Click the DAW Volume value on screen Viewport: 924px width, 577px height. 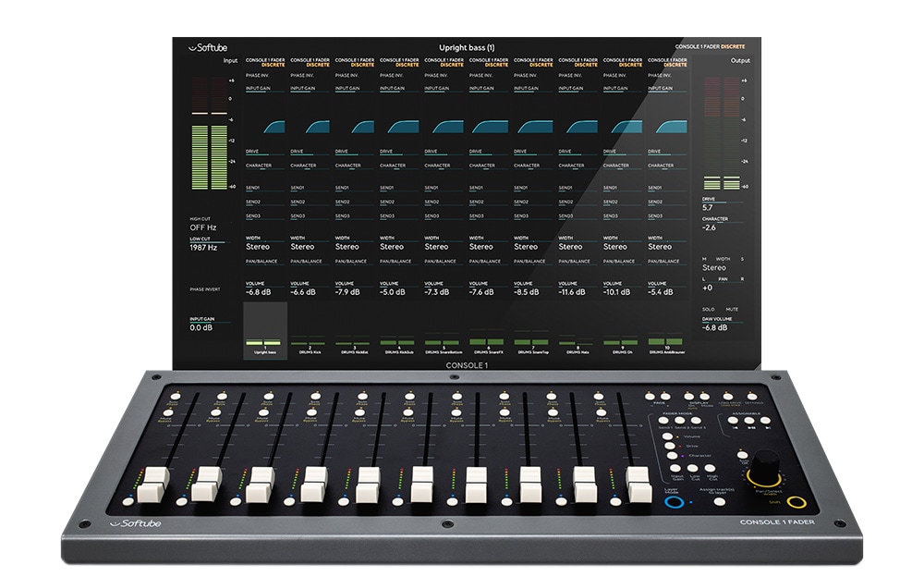click(x=714, y=328)
